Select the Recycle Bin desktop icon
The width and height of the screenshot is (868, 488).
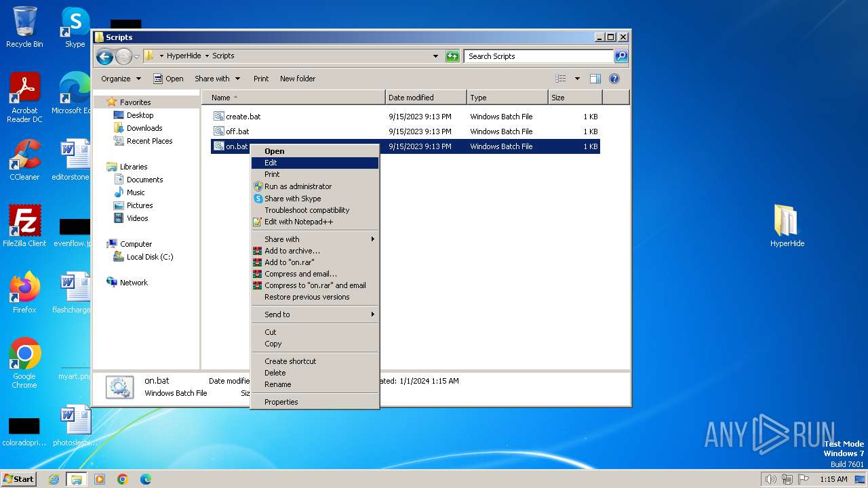coord(24,27)
